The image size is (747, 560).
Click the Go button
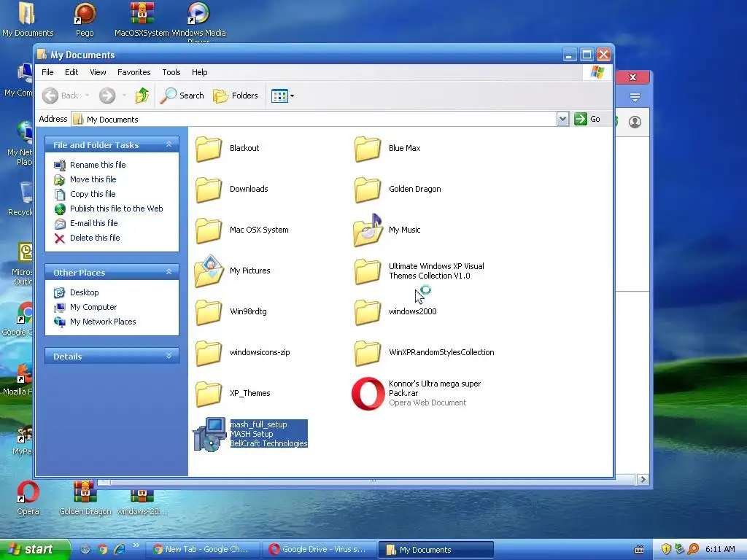coord(587,119)
